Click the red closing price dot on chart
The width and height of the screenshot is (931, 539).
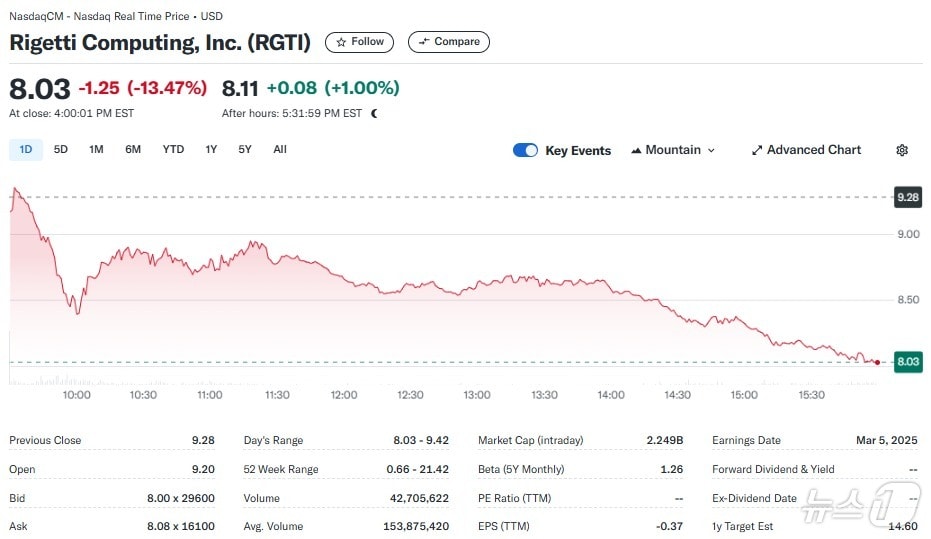pyautogui.click(x=877, y=362)
